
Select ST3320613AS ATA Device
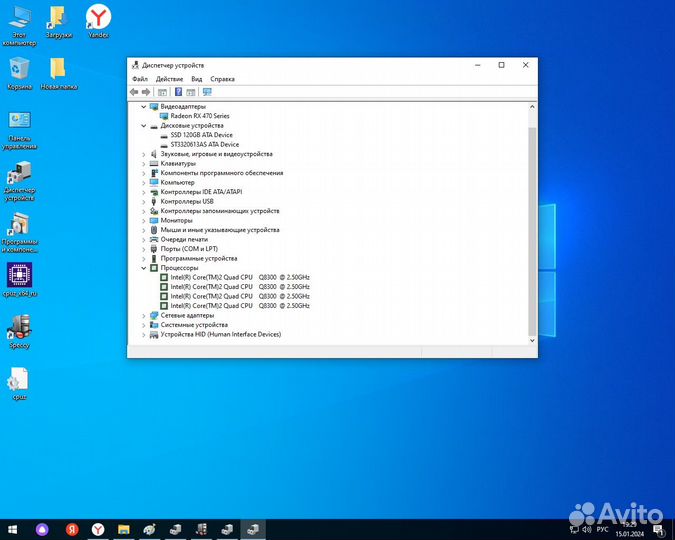[204, 144]
